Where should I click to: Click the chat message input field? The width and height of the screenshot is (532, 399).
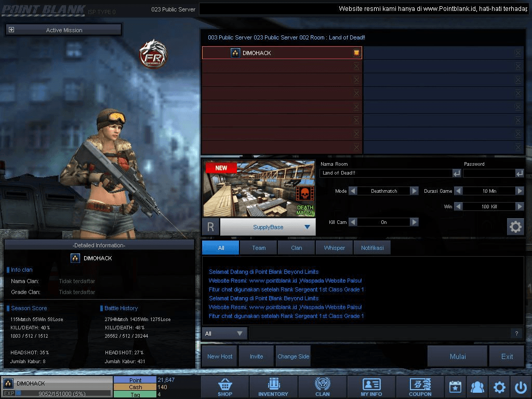[380, 334]
